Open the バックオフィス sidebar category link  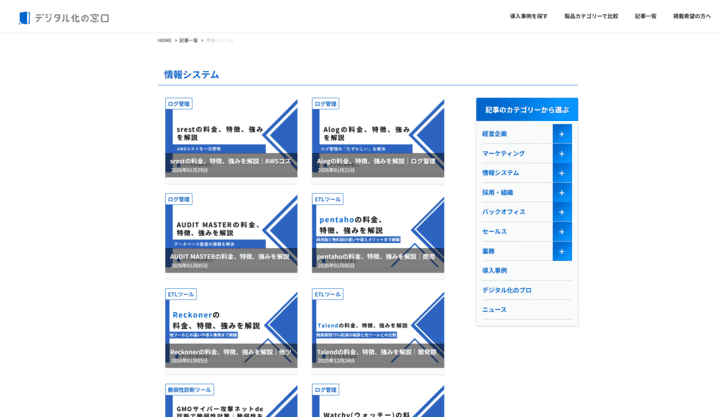(504, 212)
